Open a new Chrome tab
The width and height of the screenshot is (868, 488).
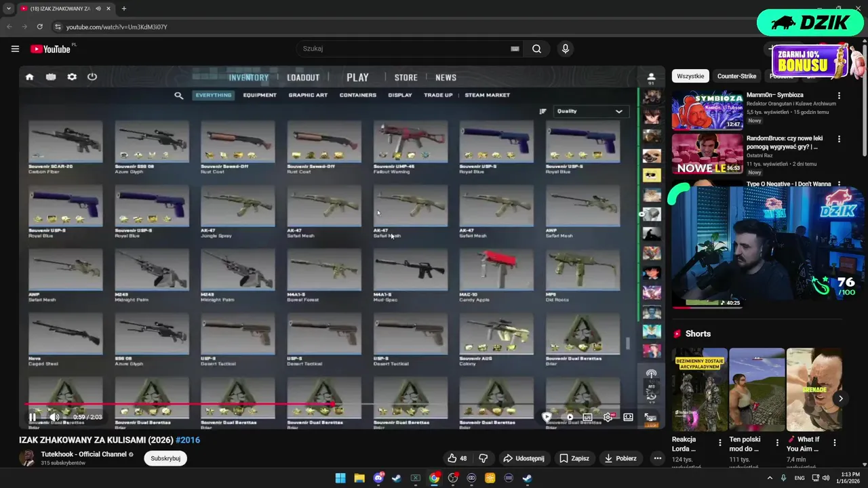pyautogui.click(x=123, y=9)
